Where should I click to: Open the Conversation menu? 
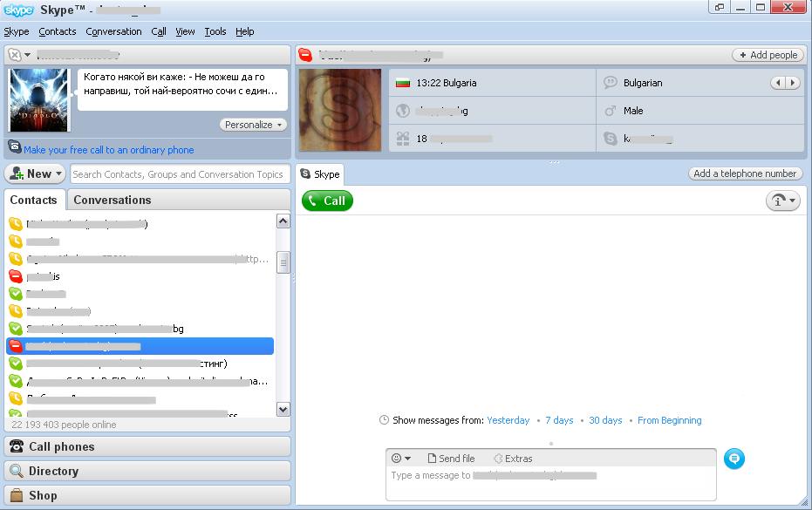[114, 31]
